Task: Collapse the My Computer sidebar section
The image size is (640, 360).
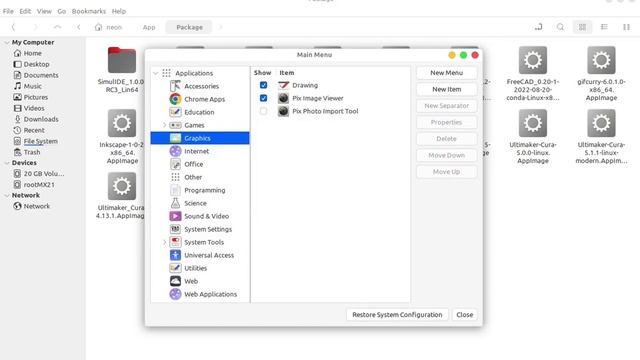Action: pos(7,42)
